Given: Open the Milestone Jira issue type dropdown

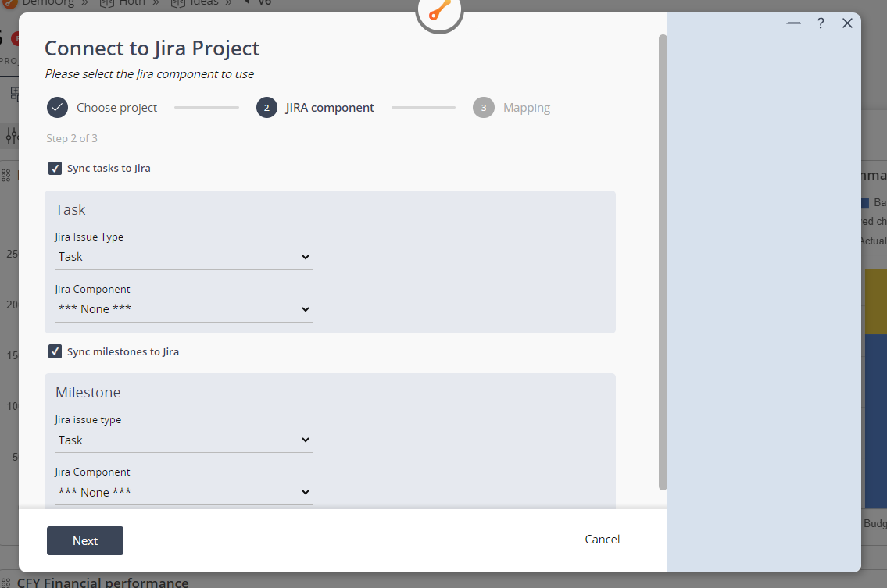Looking at the screenshot, I should pos(184,440).
